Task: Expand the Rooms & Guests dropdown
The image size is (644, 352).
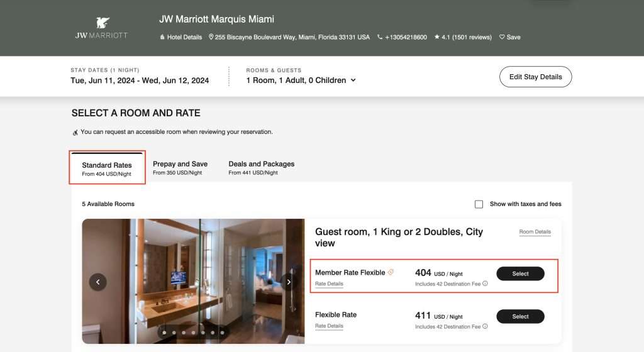Action: coord(301,80)
